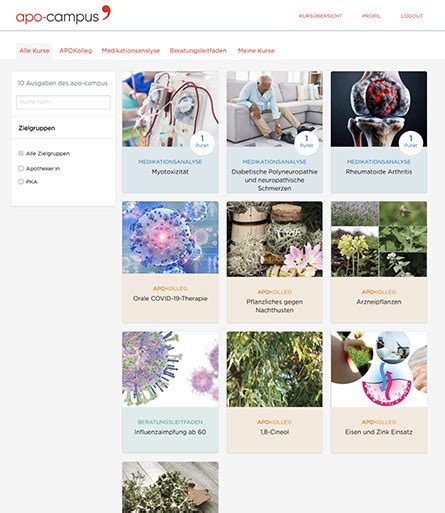The image size is (445, 513).
Task: Open the Eisen und Zink Einsatz course
Action: (x=379, y=392)
